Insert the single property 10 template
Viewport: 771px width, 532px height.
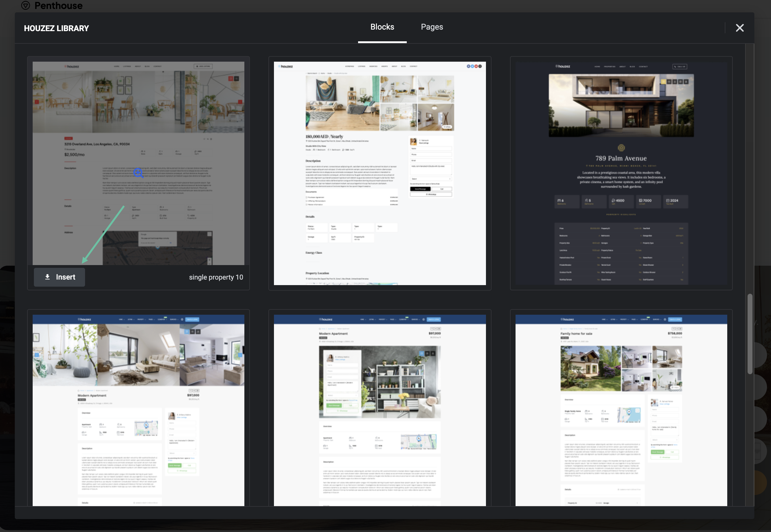[x=60, y=277]
